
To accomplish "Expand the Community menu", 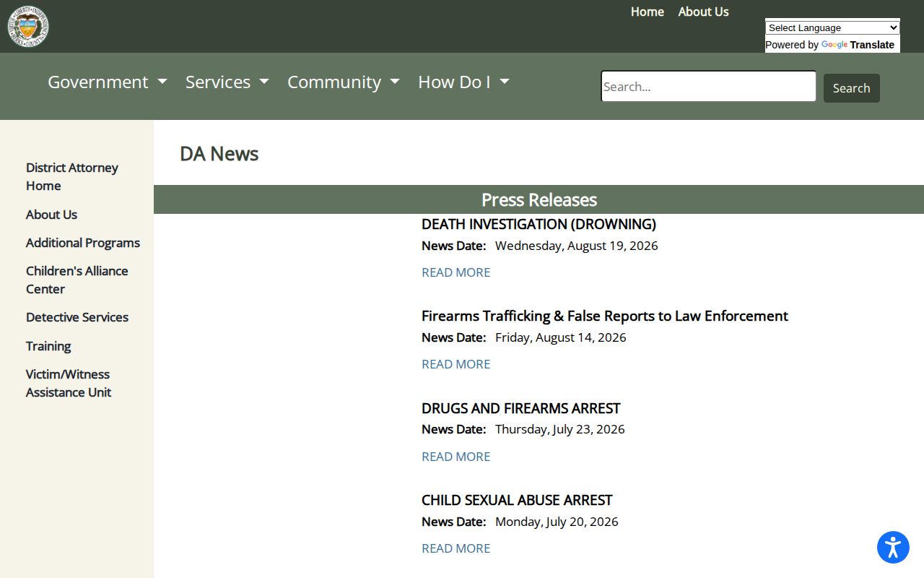I will [344, 82].
